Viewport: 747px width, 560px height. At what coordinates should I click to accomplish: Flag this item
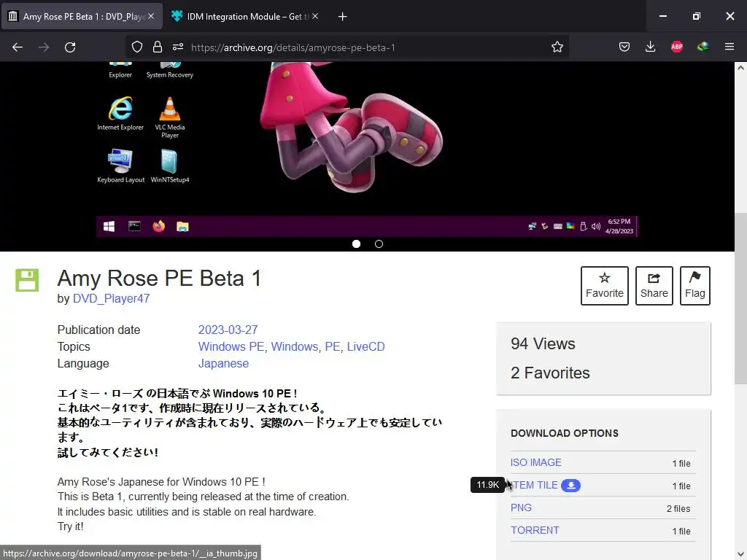coord(695,286)
